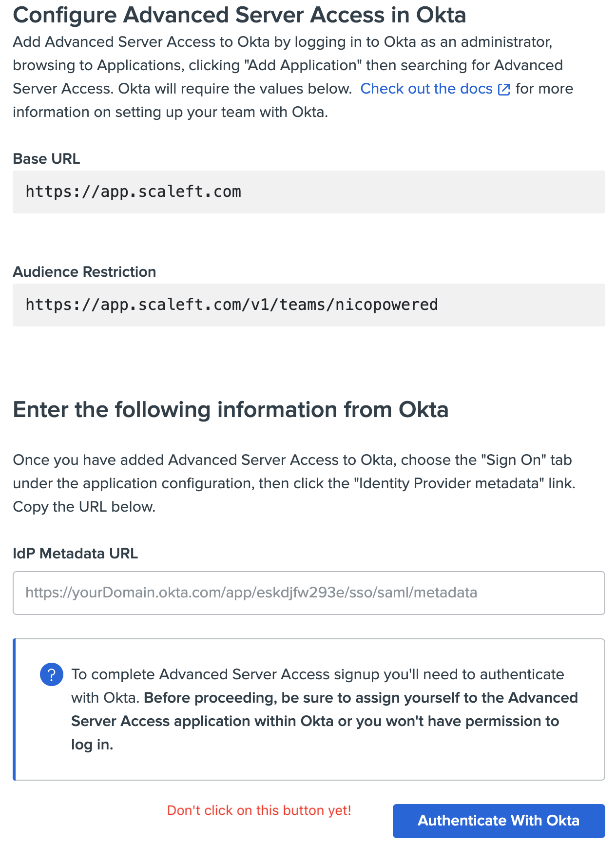
Task: Click the red "Don't click on this button yet!" text
Action: 259,810
